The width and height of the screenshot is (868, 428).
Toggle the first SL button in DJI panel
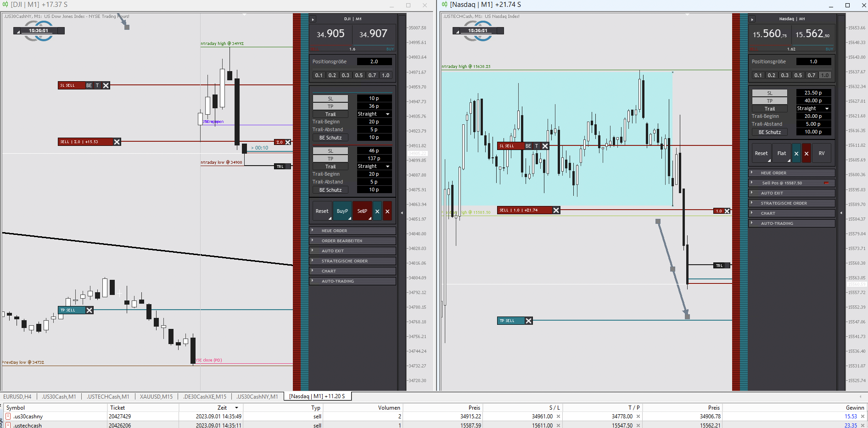[x=330, y=99]
